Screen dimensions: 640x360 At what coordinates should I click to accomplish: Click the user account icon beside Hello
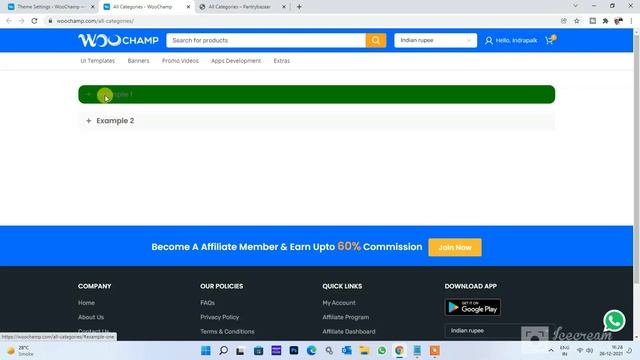pyautogui.click(x=489, y=40)
